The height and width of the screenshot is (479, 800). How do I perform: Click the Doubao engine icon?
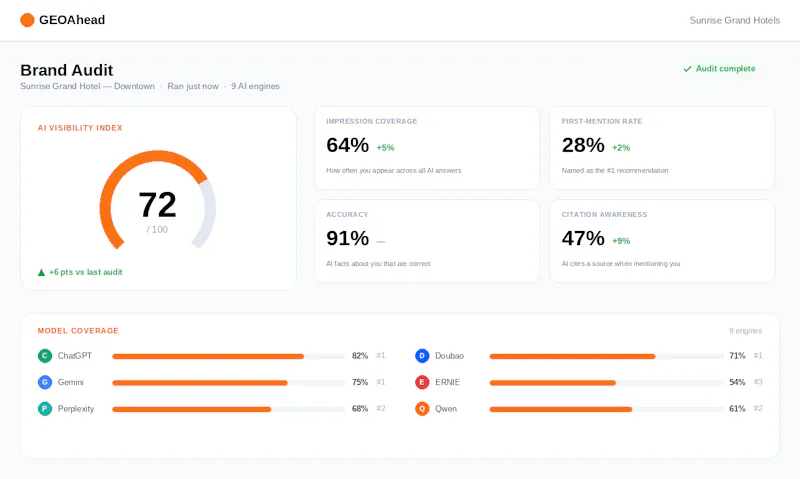coord(422,356)
